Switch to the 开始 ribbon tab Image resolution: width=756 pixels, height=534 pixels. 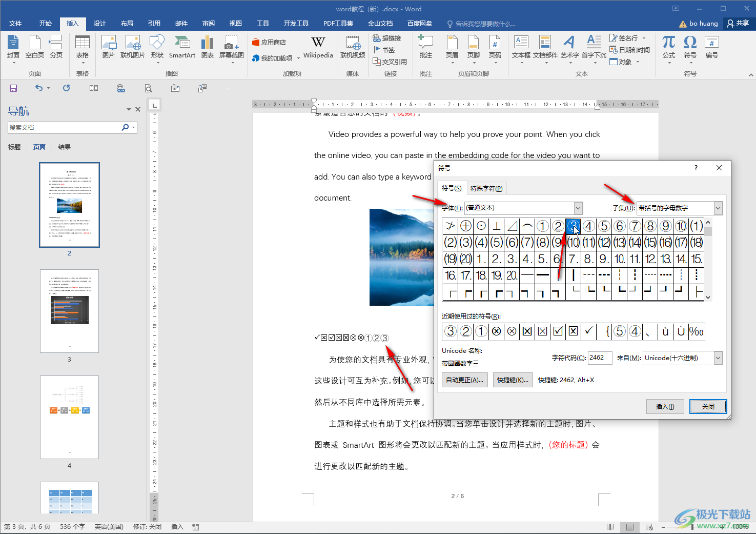pyautogui.click(x=46, y=24)
